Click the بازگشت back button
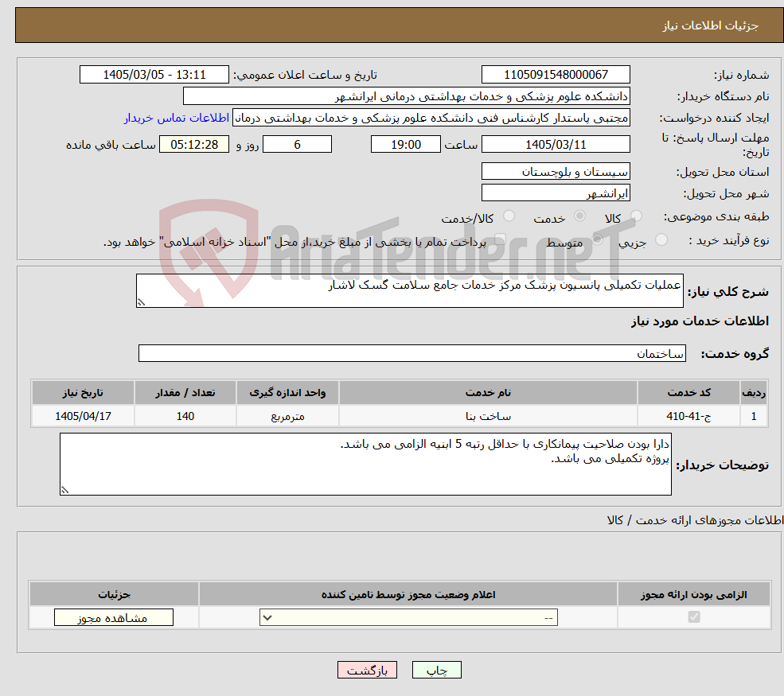 click(x=367, y=670)
